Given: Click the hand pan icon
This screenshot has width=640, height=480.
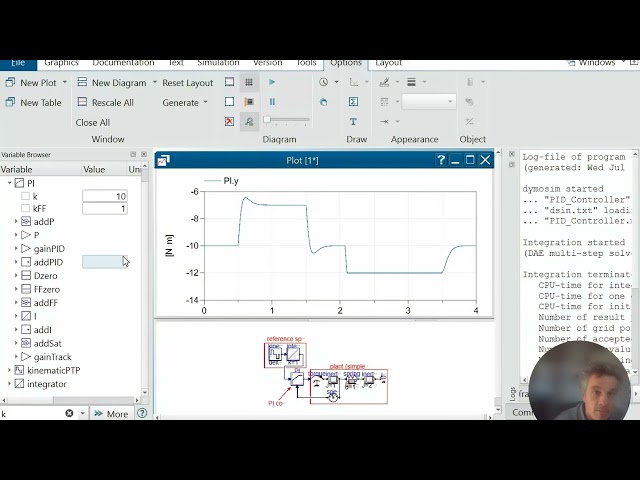Looking at the screenshot, I should click(x=324, y=102).
